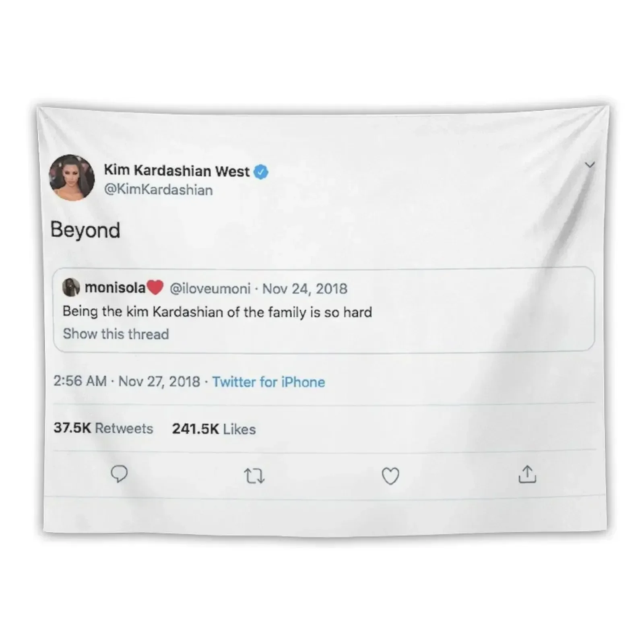Viewport: 644px width, 644px height.
Task: Open the @iloveumoni handle
Action: click(x=210, y=289)
